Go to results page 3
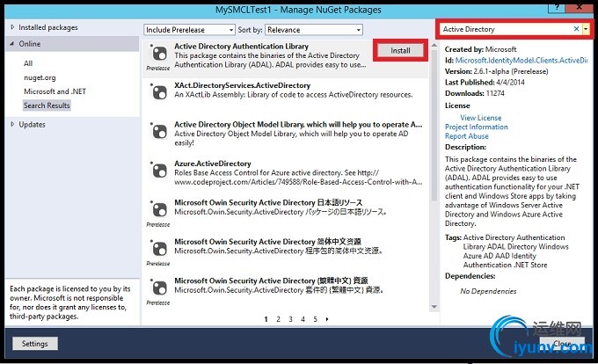598x364 pixels. tap(290, 319)
